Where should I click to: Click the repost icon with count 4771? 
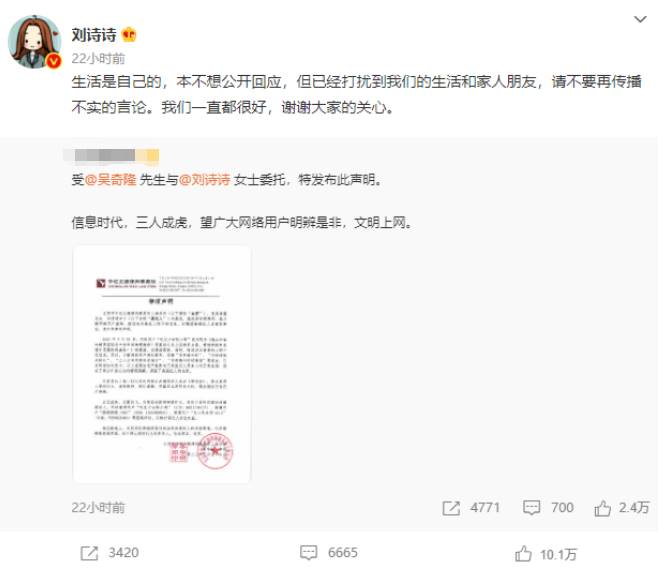point(451,508)
